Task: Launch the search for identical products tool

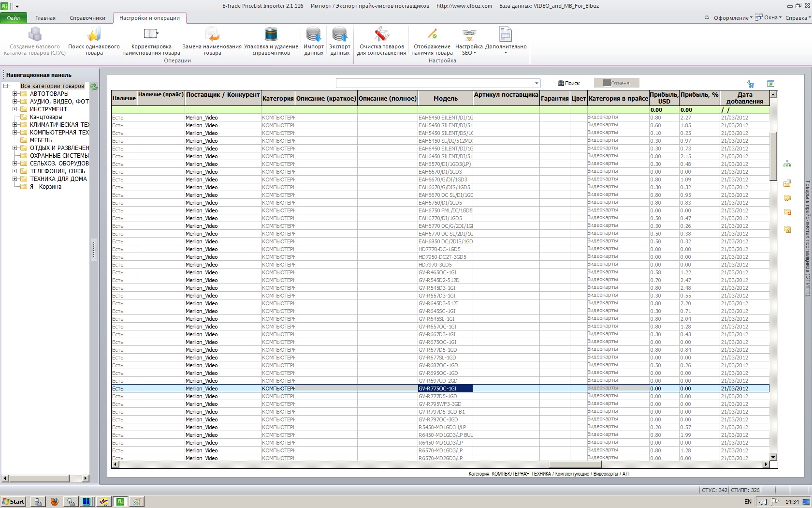Action: point(94,41)
